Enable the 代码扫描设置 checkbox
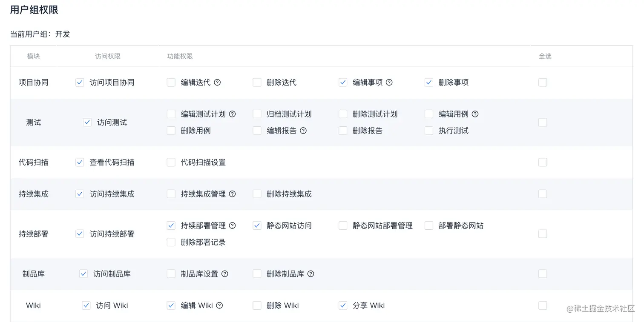The image size is (644, 322). [x=171, y=162]
